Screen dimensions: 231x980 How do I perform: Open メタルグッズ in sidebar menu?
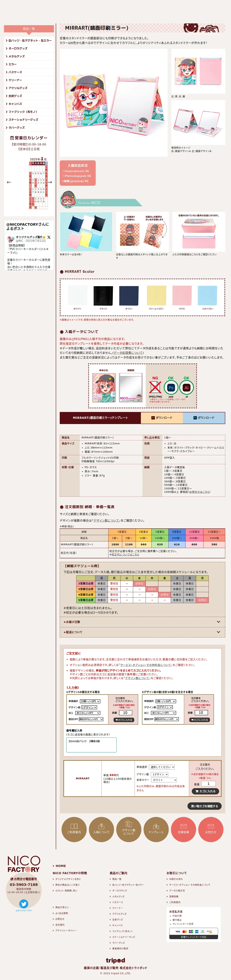29,56
